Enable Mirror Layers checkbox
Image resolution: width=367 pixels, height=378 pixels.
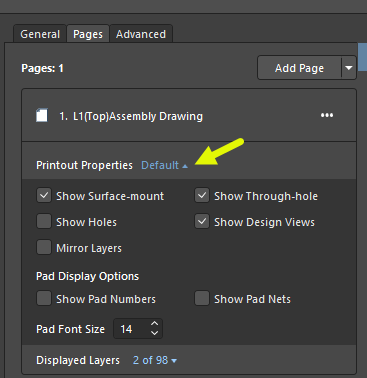click(44, 248)
